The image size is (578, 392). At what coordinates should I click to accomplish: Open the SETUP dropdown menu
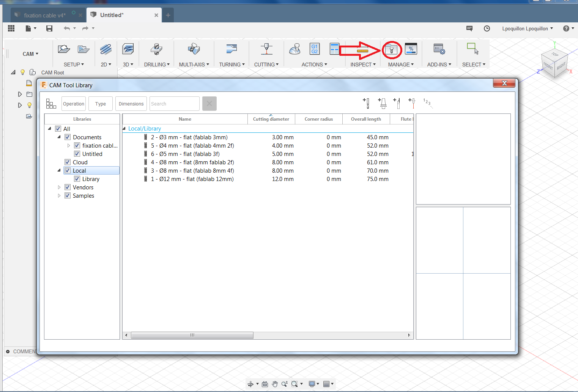(x=74, y=65)
